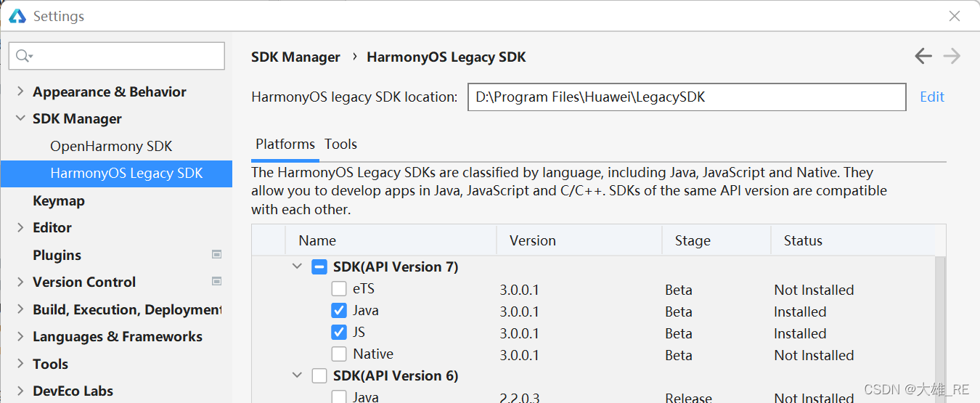Click the Edit link for SDK location
The width and height of the screenshot is (980, 403).
[x=932, y=97]
